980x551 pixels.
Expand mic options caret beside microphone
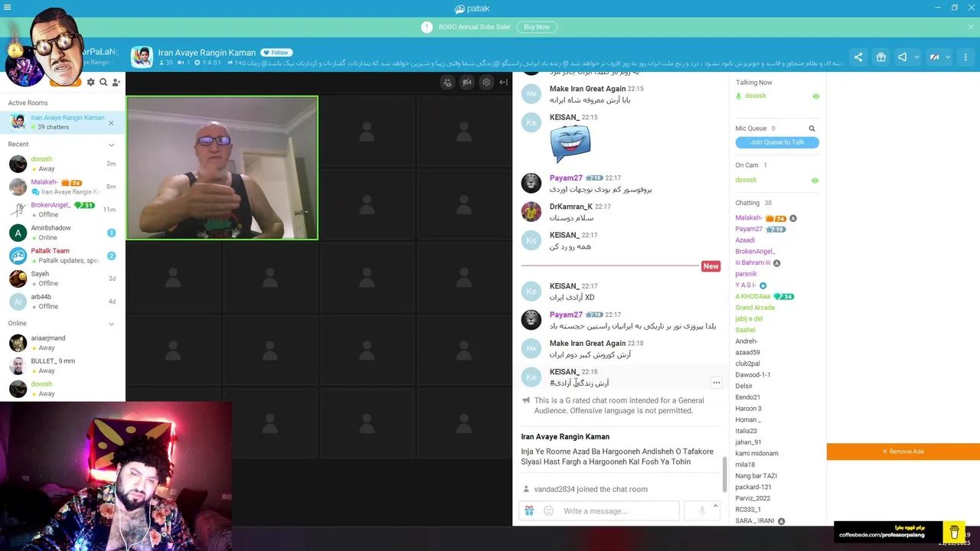point(715,506)
